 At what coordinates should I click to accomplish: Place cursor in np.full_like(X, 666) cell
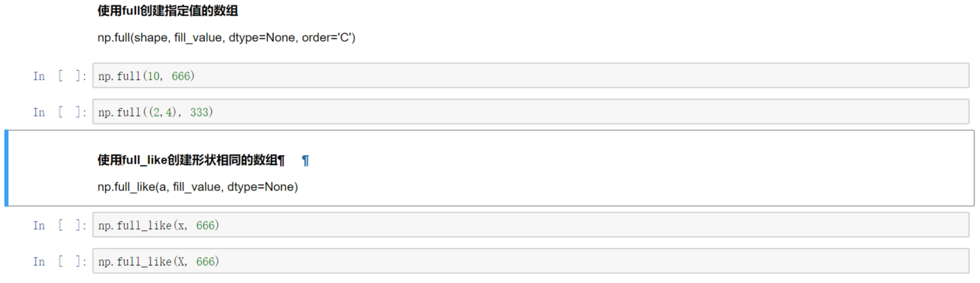coord(529,261)
